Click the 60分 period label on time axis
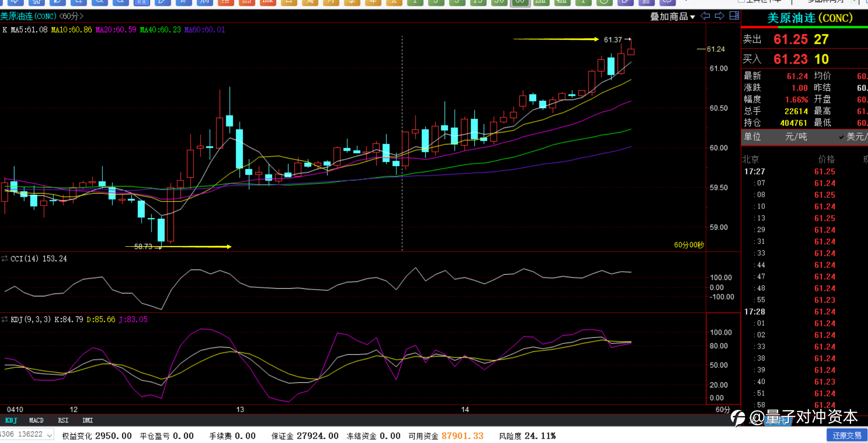Screen dimensions: 868x443 723,410
